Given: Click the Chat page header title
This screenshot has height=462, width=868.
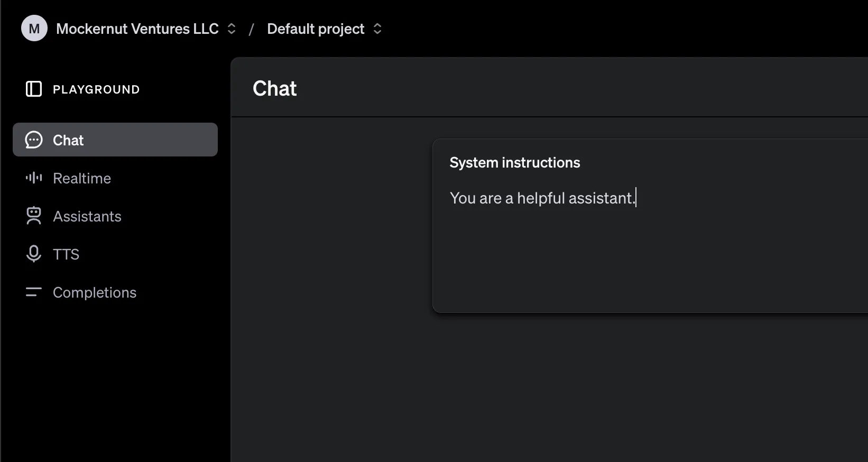Looking at the screenshot, I should (274, 88).
